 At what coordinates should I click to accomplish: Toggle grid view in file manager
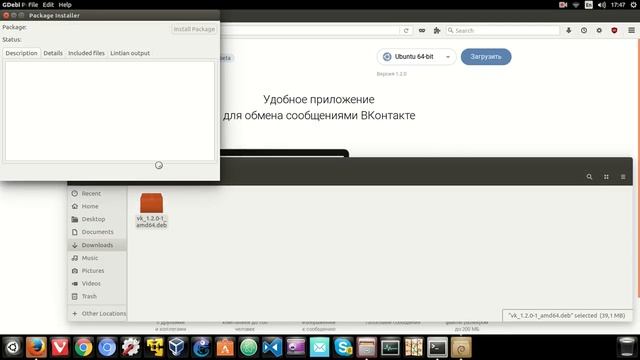tap(606, 177)
